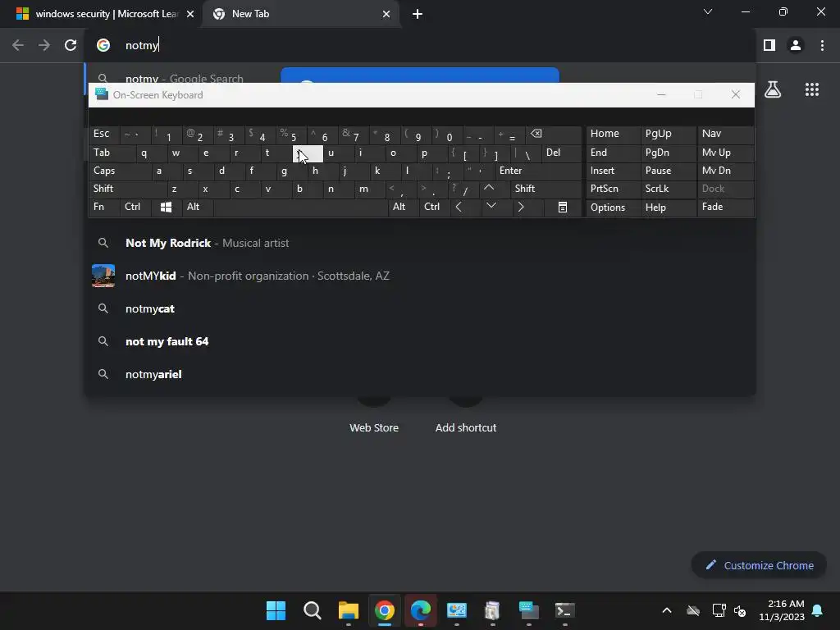Tap the context menu key on the On-Screen Keyboard
The width and height of the screenshot is (840, 630).
[563, 208]
